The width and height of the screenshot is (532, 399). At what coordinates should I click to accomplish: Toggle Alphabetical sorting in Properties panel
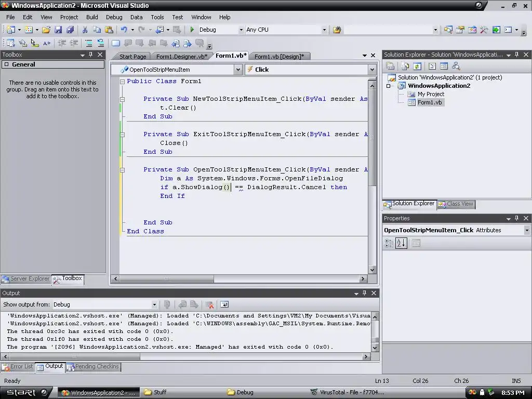pyautogui.click(x=401, y=243)
